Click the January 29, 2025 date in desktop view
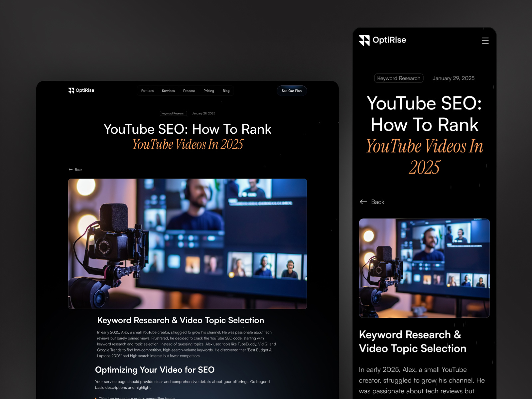Image resolution: width=532 pixels, height=399 pixels. coord(203,113)
